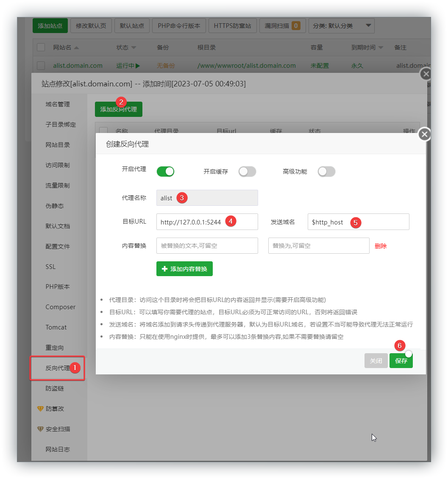Close the 创建反向代理 dialog with its X icon
The width and height of the screenshot is (448, 479).
pos(424,134)
